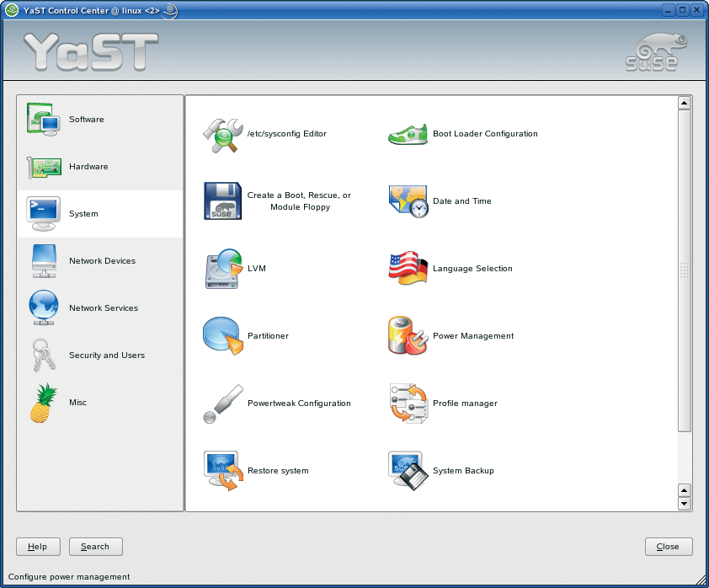Launch Powertweak Configuration screwdriver icon
Viewport: 709px width, 588px height.
tap(223, 404)
